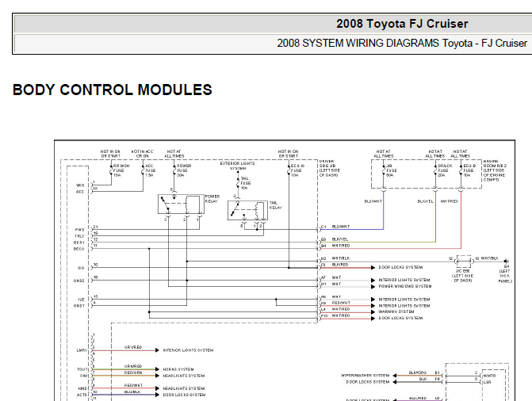Click 'DOOR LOCKS SYSTEM' beside the F13 WHT/RED wire
The width and height of the screenshot is (532, 401).
tap(400, 319)
